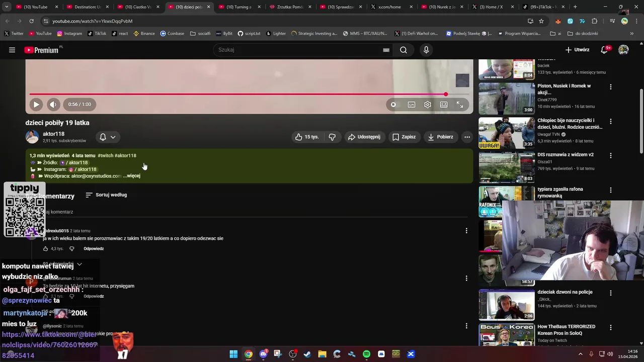
Task: Show hidden system tray icons
Action: click(x=580, y=354)
